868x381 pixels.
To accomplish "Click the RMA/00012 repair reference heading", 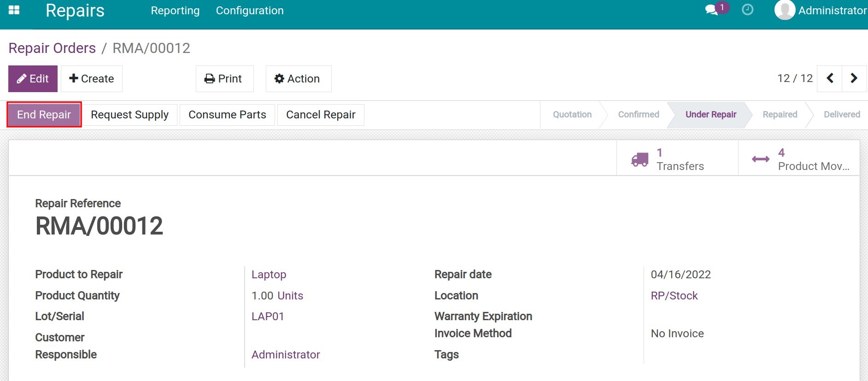I will point(99,226).
